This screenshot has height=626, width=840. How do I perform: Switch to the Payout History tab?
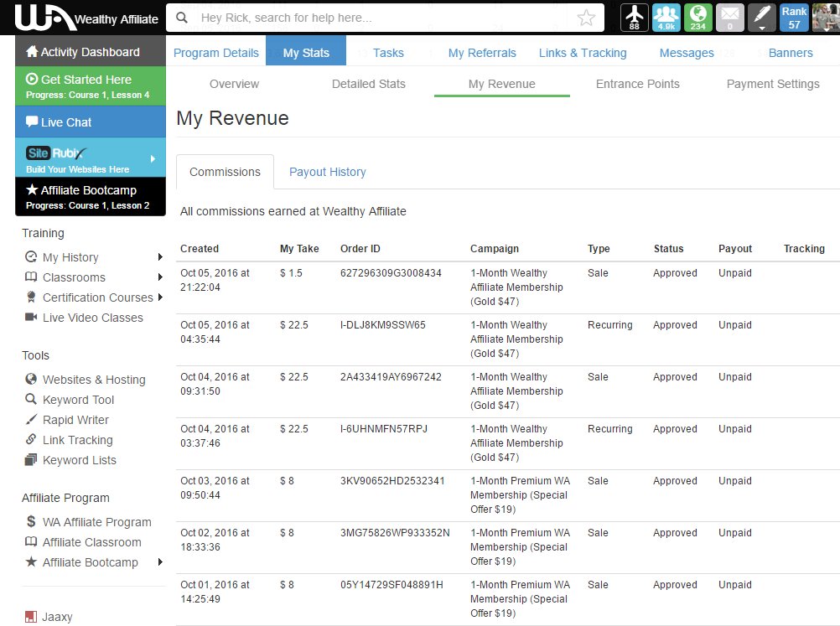327,172
